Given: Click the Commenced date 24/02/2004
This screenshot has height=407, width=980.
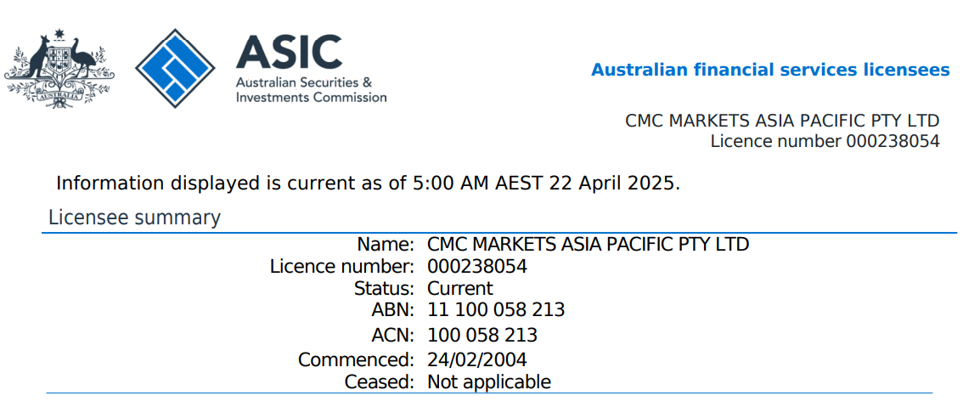Looking at the screenshot, I should click(477, 360).
